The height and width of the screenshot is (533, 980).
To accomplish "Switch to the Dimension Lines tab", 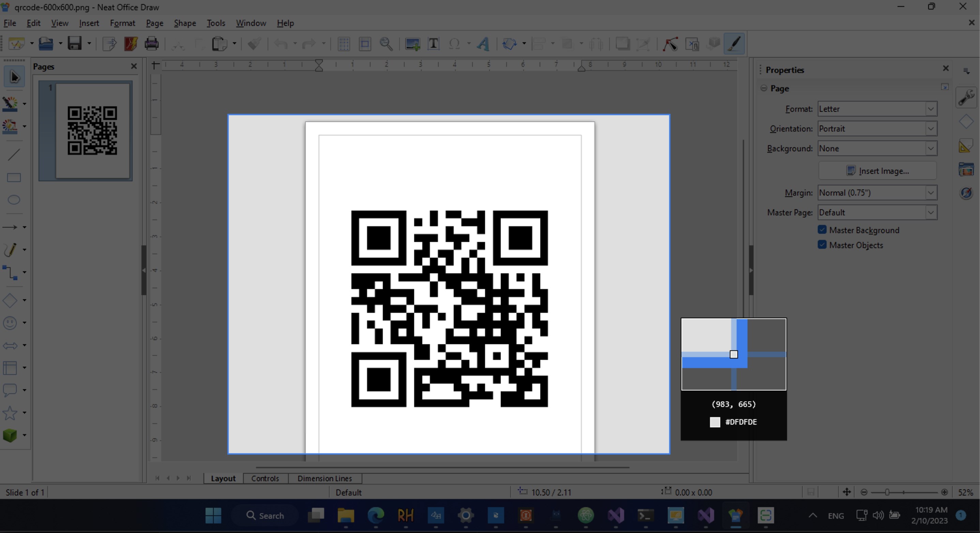I will 324,478.
